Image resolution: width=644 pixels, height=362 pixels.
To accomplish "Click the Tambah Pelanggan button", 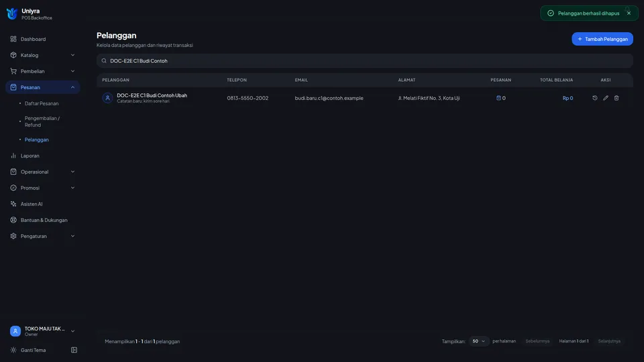I will coord(602,39).
